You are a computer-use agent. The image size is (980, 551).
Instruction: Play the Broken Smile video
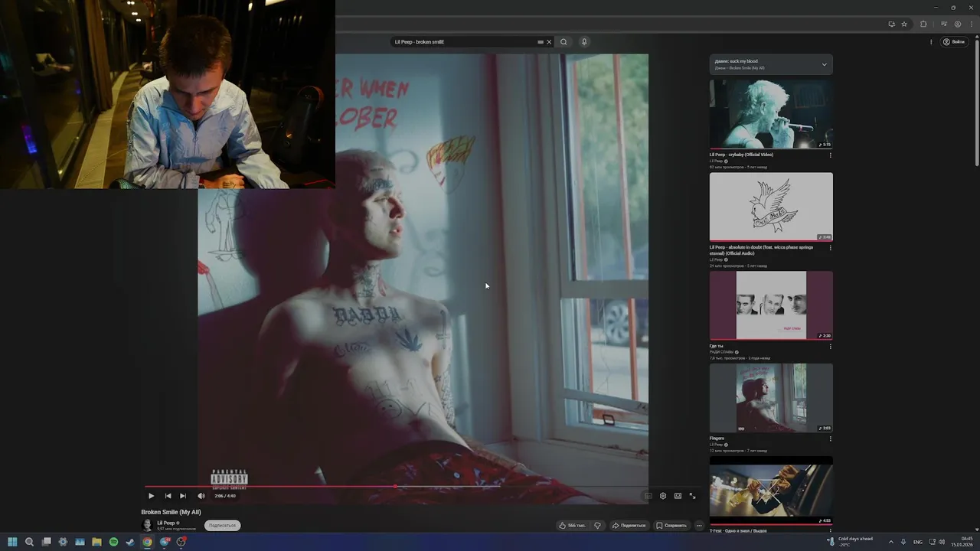point(151,496)
